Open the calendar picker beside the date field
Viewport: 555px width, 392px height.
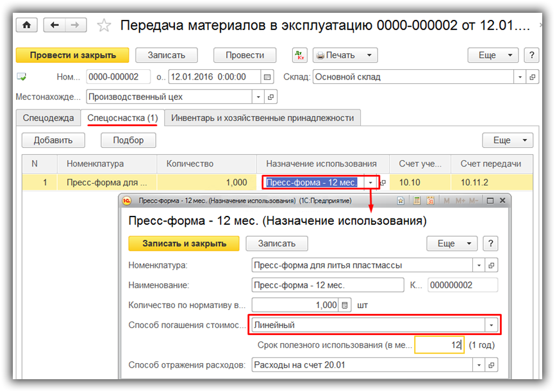[x=268, y=77]
